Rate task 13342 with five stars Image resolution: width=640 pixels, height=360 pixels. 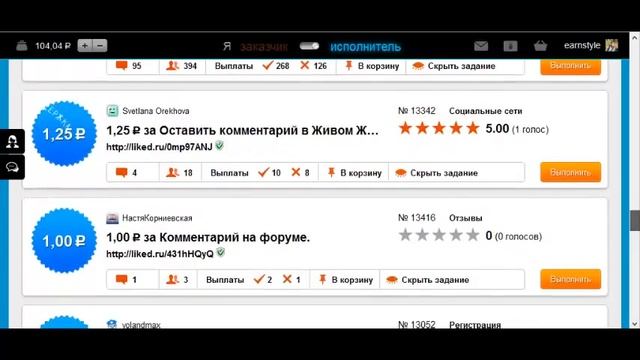(x=473, y=128)
